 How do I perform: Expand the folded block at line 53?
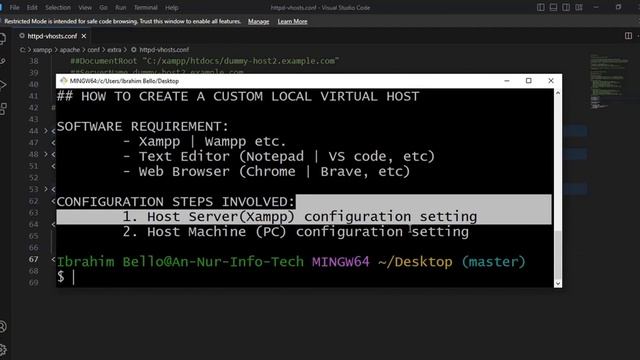tap(46, 189)
